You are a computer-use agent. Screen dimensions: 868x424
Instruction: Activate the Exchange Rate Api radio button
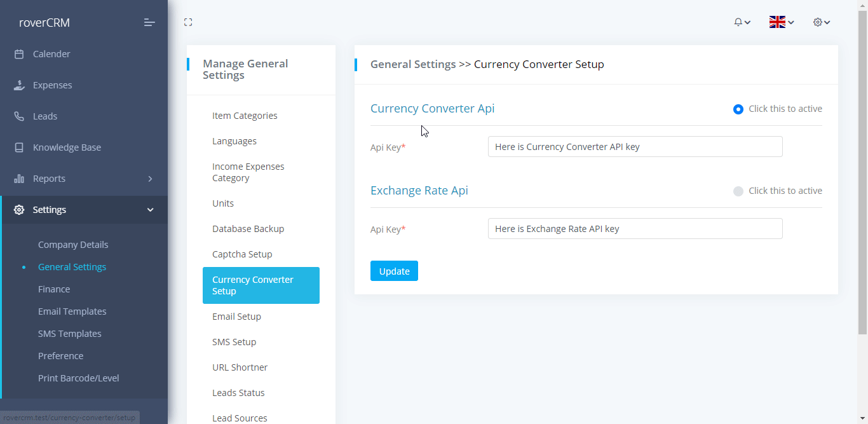738,191
